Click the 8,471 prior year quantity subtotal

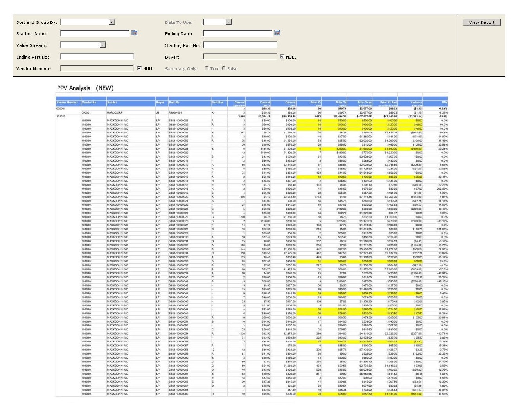coord(318,116)
